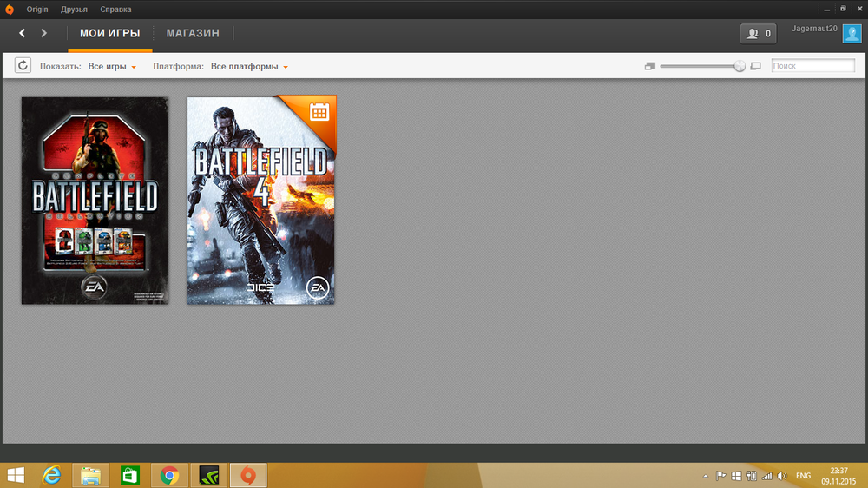Viewport: 868px width, 488px height.
Task: Open NVIDIA app from taskbar
Action: (209, 475)
